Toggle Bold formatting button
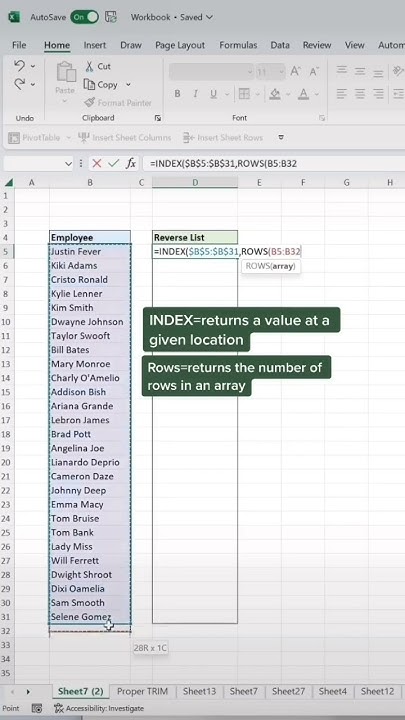405x720 pixels. coord(177,94)
